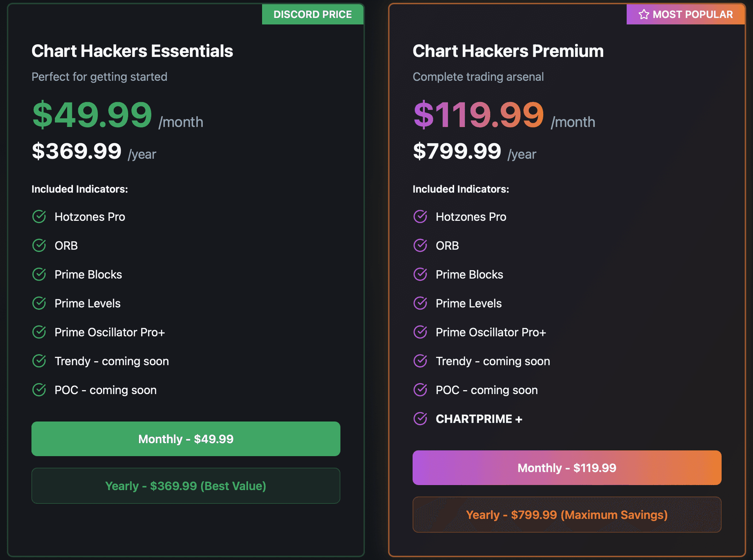Image resolution: width=753 pixels, height=560 pixels.
Task: Click the purple Prime Oscillator Pro+ checkmark
Action: (x=420, y=332)
